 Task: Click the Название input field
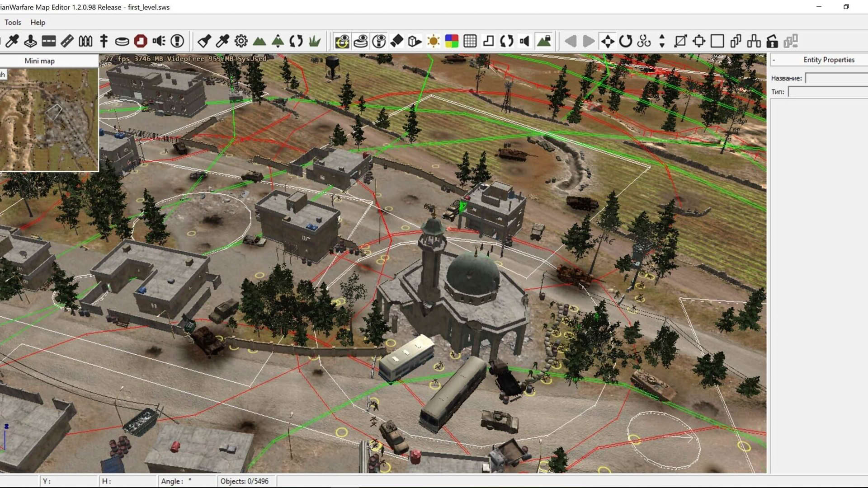click(x=836, y=78)
